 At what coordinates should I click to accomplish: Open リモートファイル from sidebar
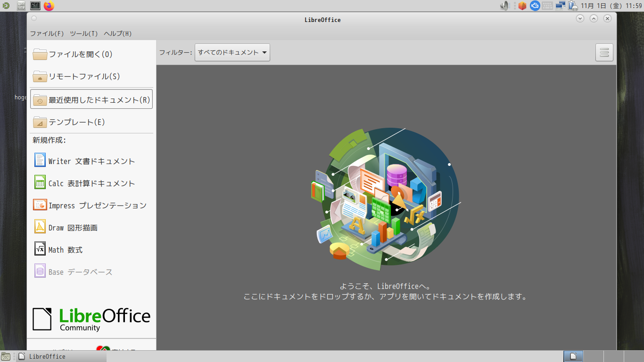click(84, 76)
